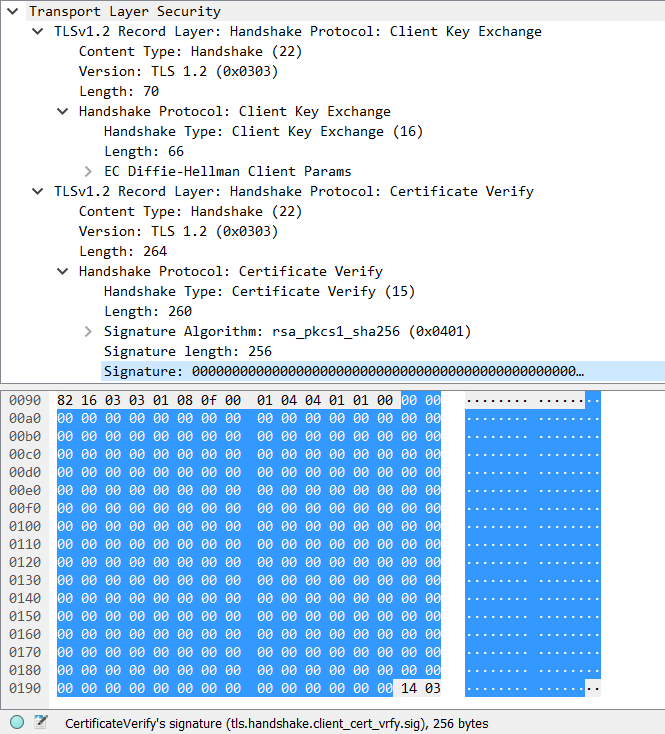The width and height of the screenshot is (665, 734).
Task: Click byte 16 in row 0090
Action: (x=89, y=400)
